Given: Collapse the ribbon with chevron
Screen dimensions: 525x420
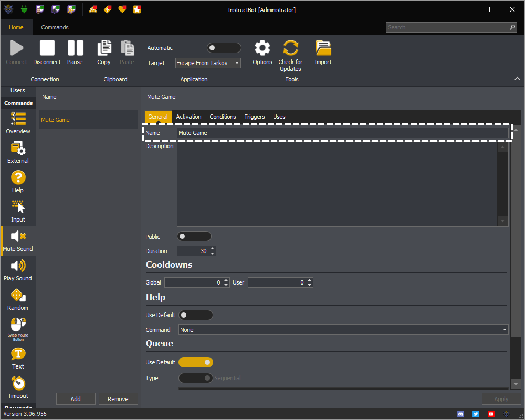Looking at the screenshot, I should [517, 79].
